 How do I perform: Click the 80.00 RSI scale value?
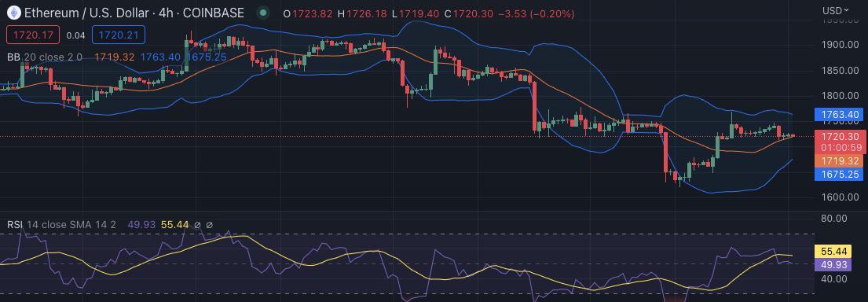(835, 219)
